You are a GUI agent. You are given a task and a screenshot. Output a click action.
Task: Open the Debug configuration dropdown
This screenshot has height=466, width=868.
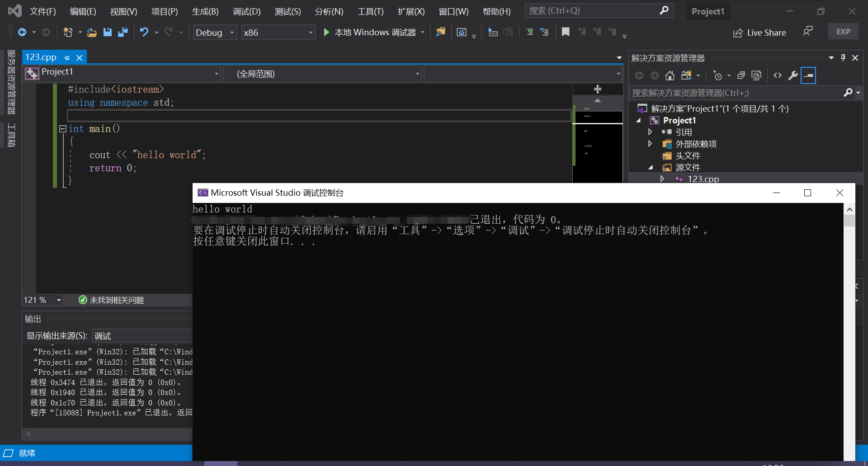tap(214, 32)
